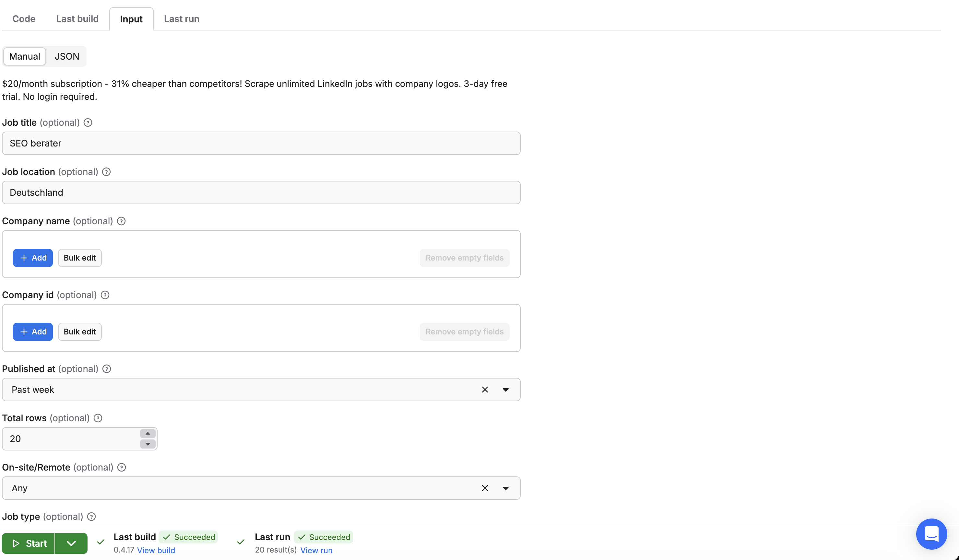Expand the On-site/Remote dropdown
The image size is (959, 560).
pyautogui.click(x=506, y=488)
